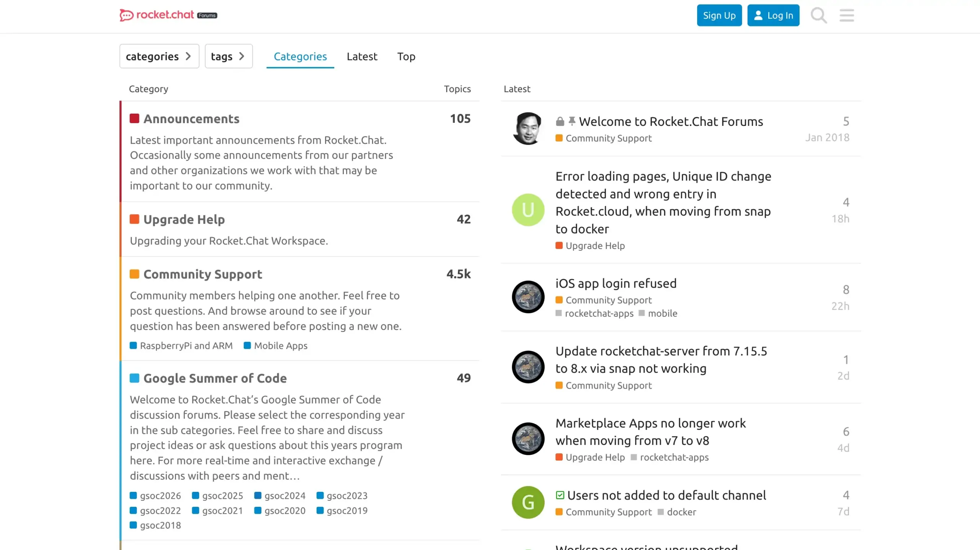Click the pin icon on Welcome topic
The image size is (980, 550).
[x=572, y=122]
